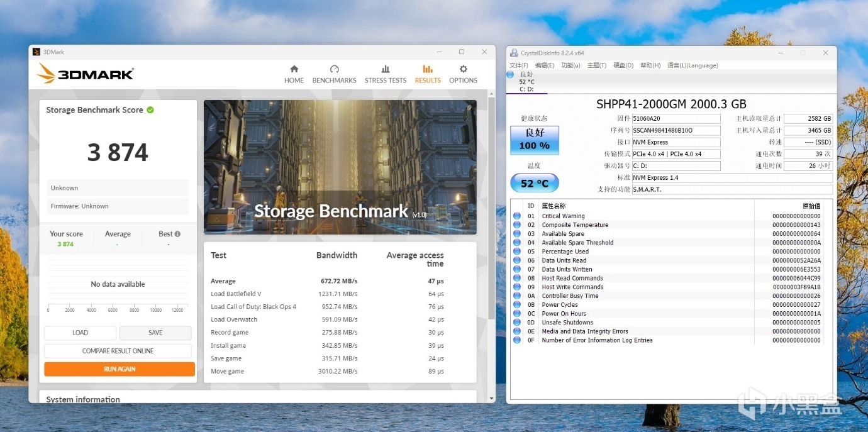This screenshot has height=432, width=868.
Task: Open the 语言(L)(Language) menu
Action: tap(692, 65)
